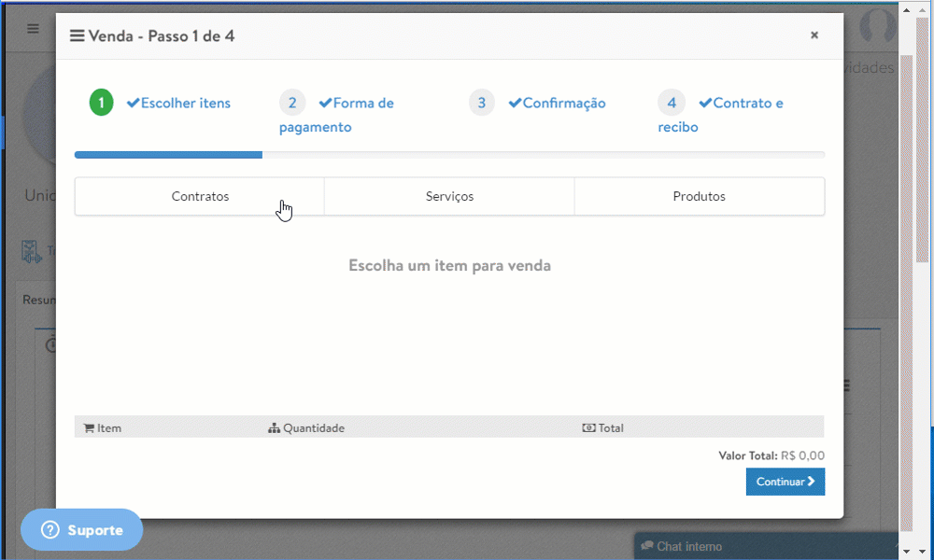
Task: Click the shopping cart Item icon
Action: [89, 428]
